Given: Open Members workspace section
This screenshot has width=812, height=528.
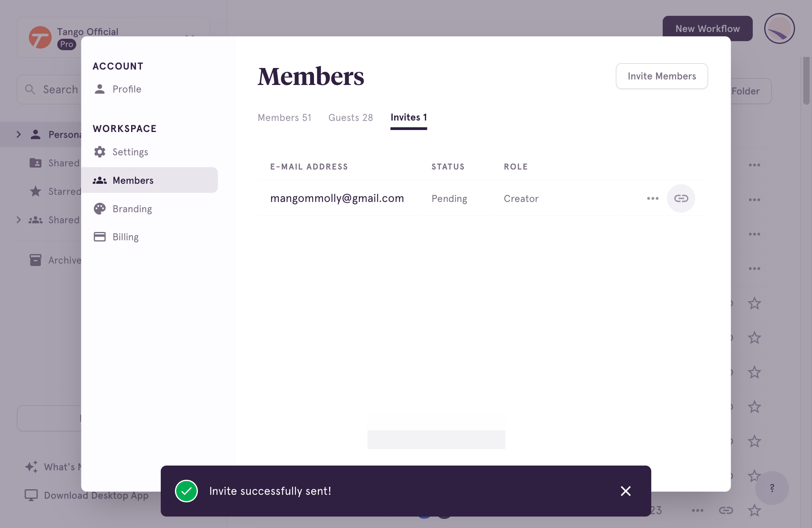Looking at the screenshot, I should click(x=149, y=180).
